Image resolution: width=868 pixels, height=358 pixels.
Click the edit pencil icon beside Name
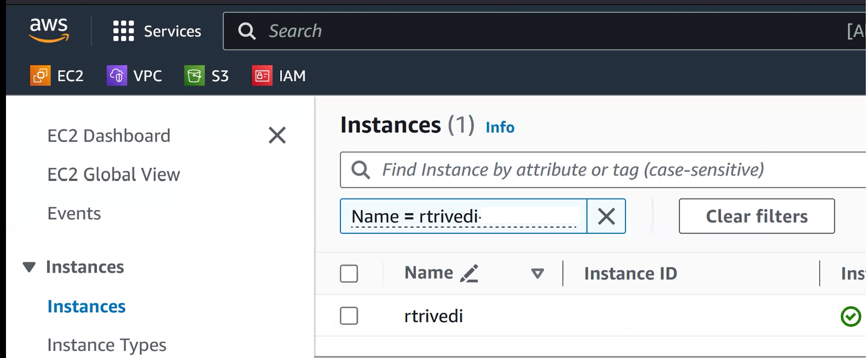(x=469, y=273)
